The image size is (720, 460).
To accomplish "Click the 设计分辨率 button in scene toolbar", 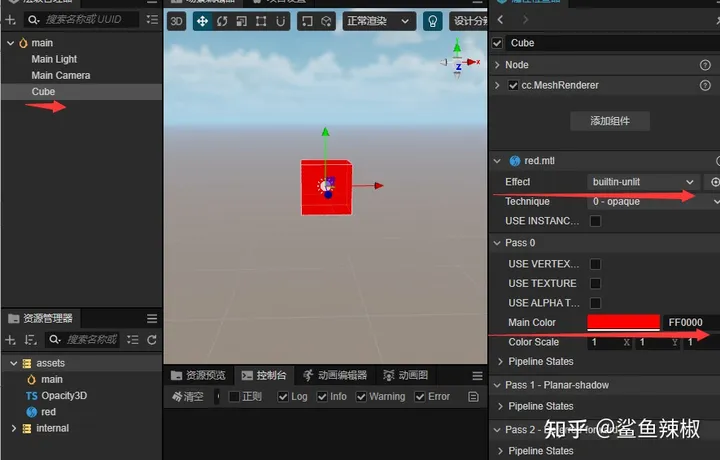I will pos(469,22).
